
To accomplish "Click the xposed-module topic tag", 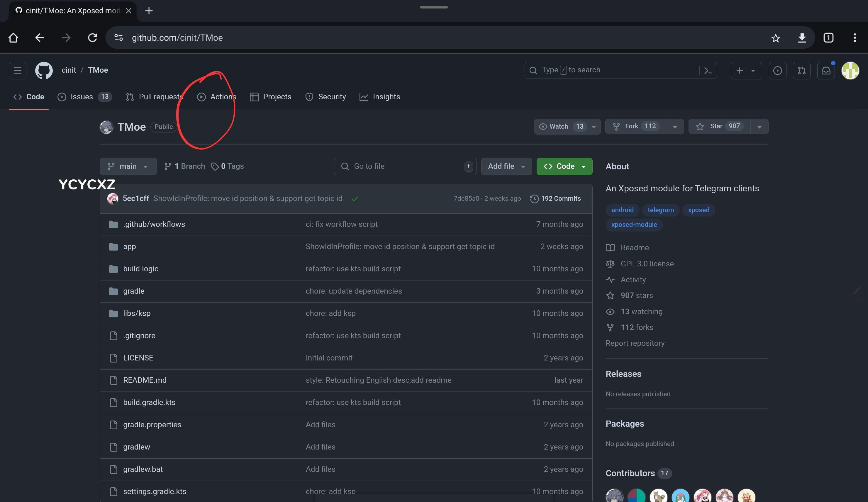I will coord(634,224).
